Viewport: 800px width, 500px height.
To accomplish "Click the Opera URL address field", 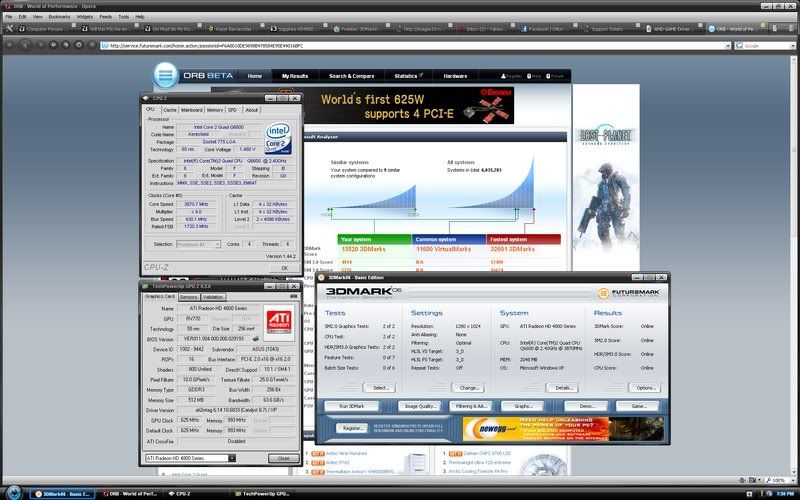I will point(416,45).
